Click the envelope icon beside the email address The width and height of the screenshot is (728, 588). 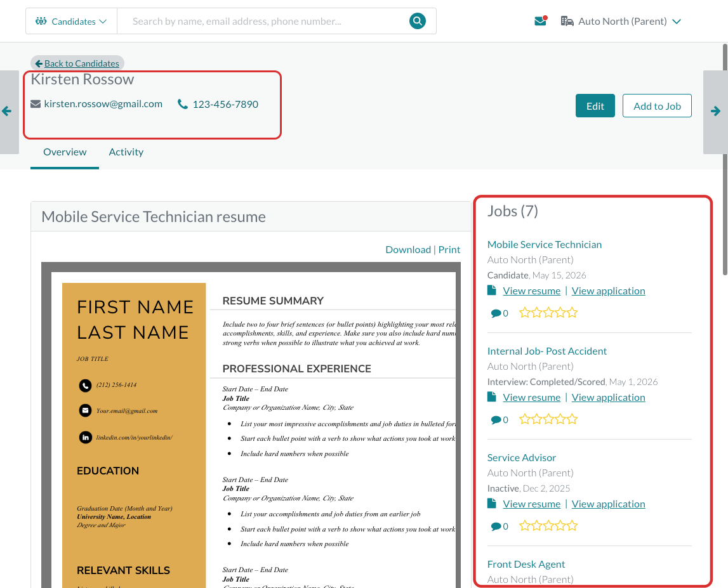click(x=36, y=104)
